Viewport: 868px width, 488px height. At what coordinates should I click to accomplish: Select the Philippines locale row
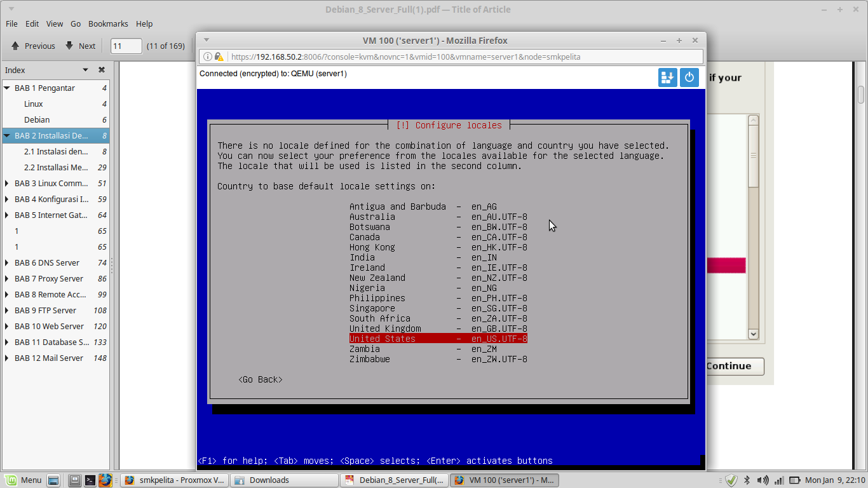click(438, 298)
